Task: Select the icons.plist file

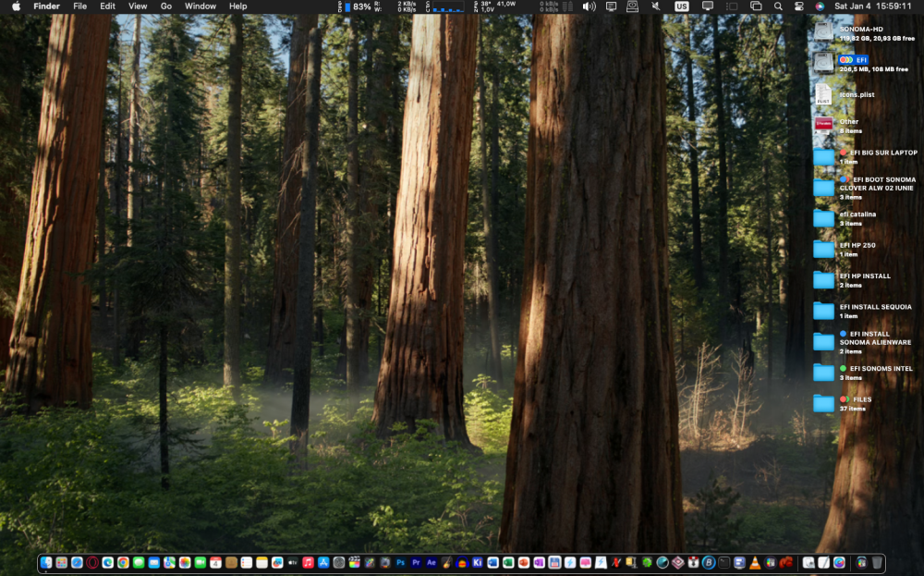Action: coord(823,94)
